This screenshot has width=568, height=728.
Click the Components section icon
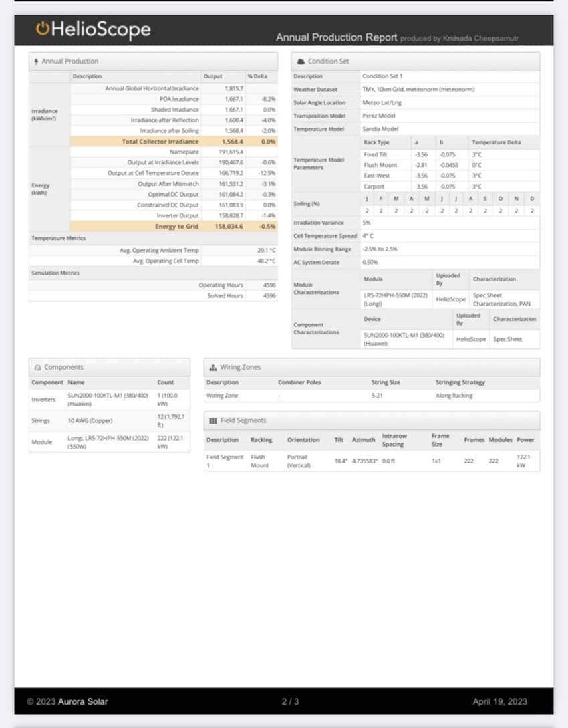pyautogui.click(x=37, y=368)
